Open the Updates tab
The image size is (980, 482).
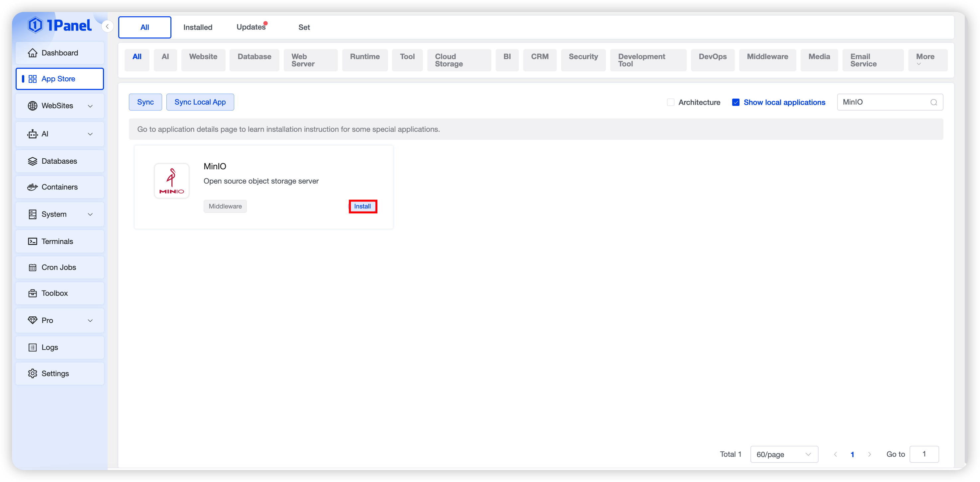tap(251, 27)
